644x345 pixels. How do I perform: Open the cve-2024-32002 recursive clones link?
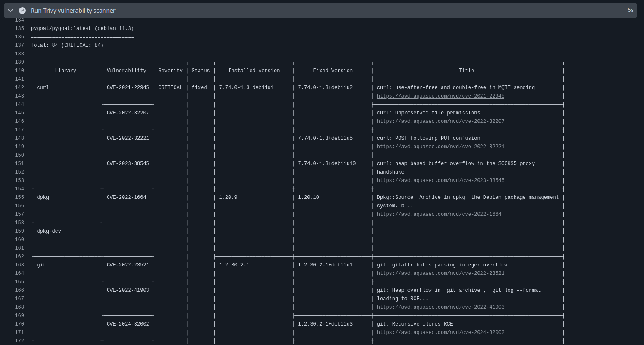[440, 332]
